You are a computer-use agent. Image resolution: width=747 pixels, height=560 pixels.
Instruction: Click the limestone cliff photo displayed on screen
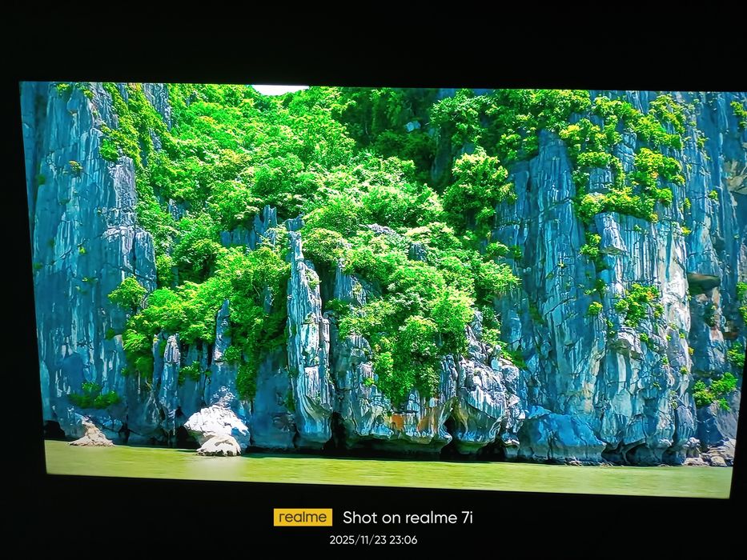[383, 290]
